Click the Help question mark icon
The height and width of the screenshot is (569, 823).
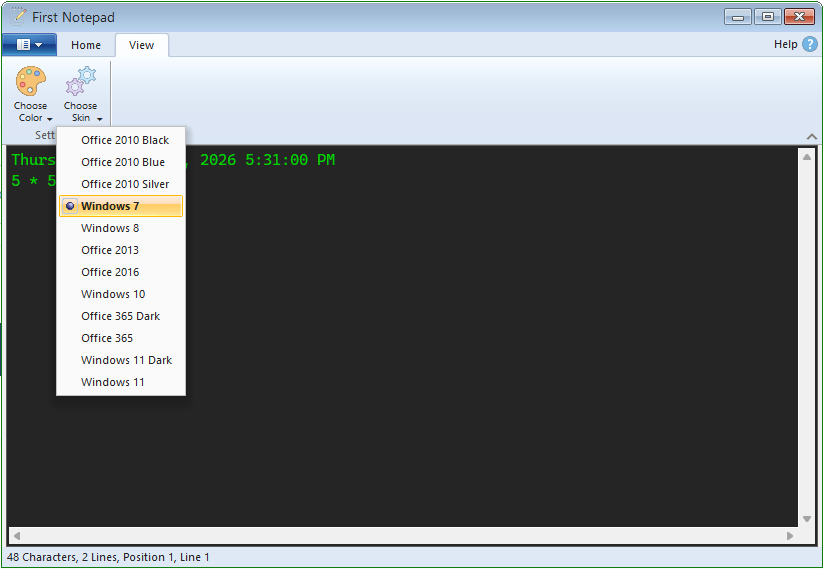[810, 44]
